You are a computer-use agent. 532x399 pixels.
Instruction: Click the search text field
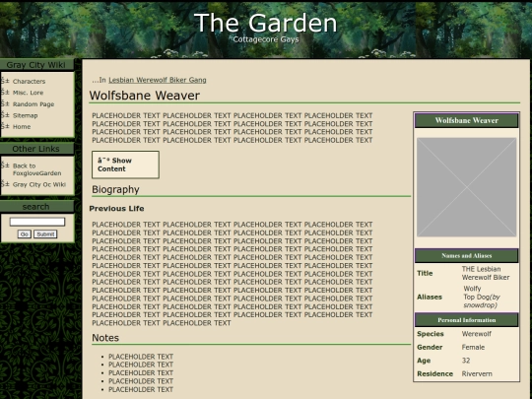[x=37, y=222]
